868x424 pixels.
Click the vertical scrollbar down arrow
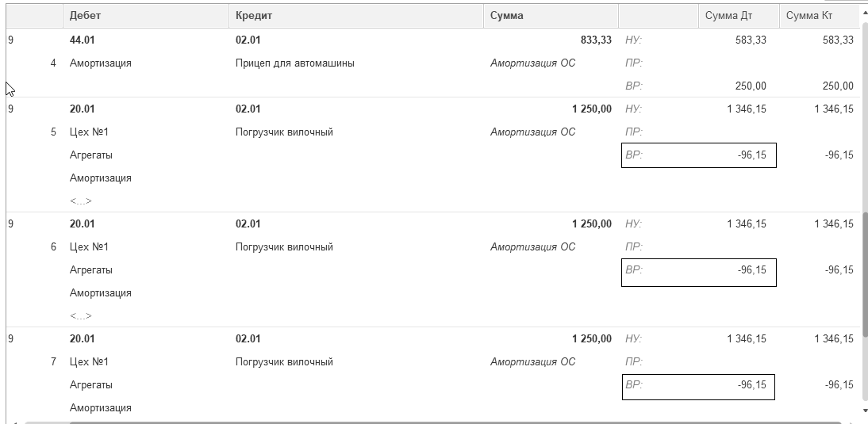pos(864,411)
